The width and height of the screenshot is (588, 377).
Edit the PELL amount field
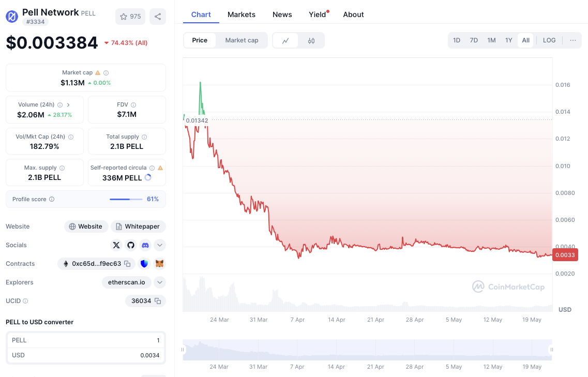point(86,340)
